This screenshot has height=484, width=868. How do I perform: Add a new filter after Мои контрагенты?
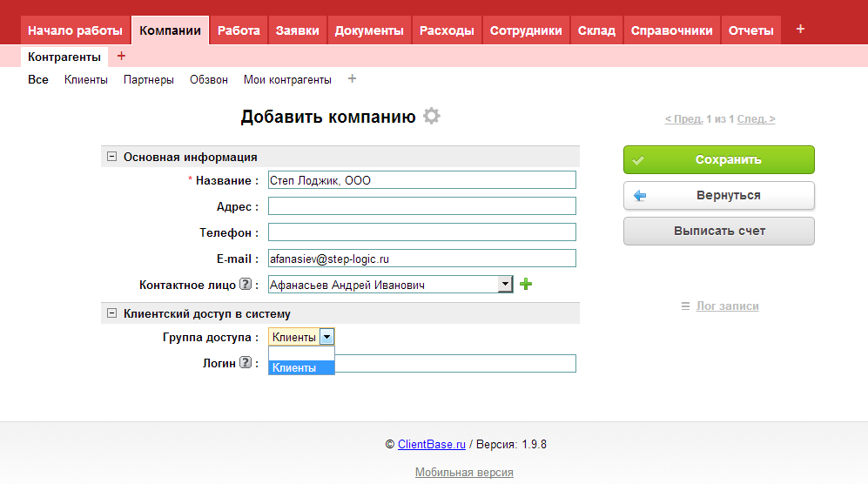352,79
